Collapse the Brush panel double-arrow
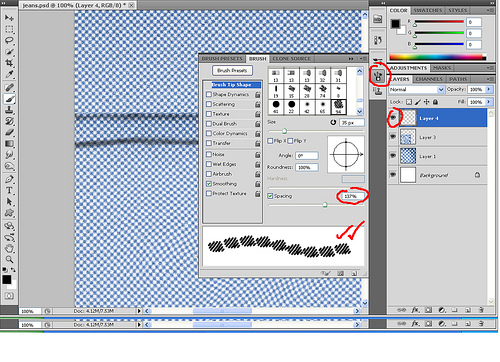This screenshot has height=362, width=500. coord(351,59)
